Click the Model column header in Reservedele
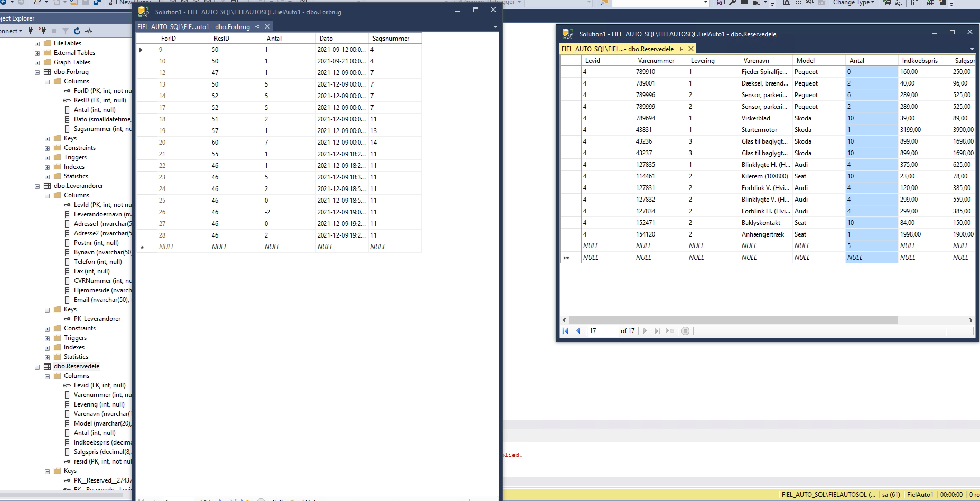This screenshot has height=501, width=980. pyautogui.click(x=819, y=61)
